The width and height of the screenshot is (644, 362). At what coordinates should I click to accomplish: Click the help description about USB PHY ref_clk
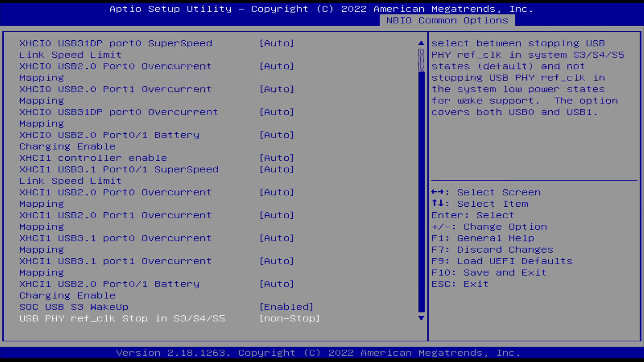click(x=528, y=78)
